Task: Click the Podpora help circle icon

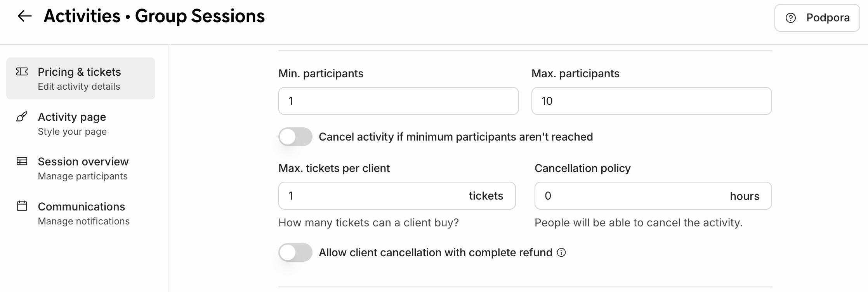Action: (x=790, y=18)
